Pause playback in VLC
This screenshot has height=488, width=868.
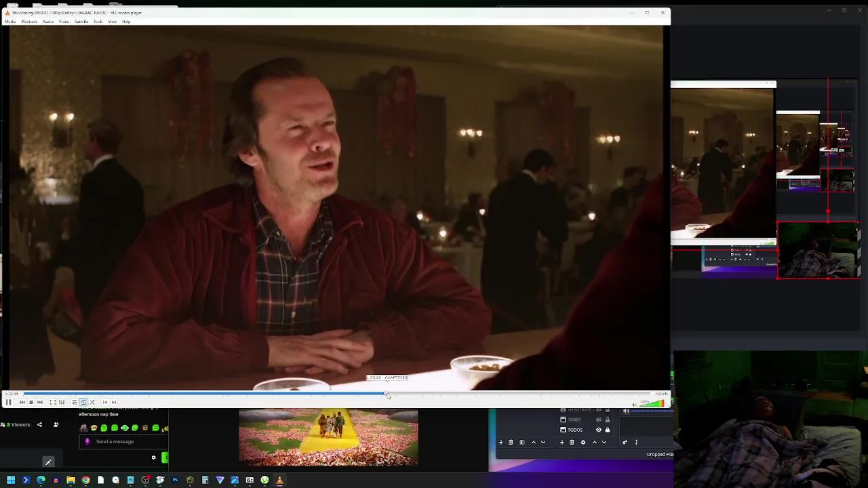pyautogui.click(x=8, y=402)
